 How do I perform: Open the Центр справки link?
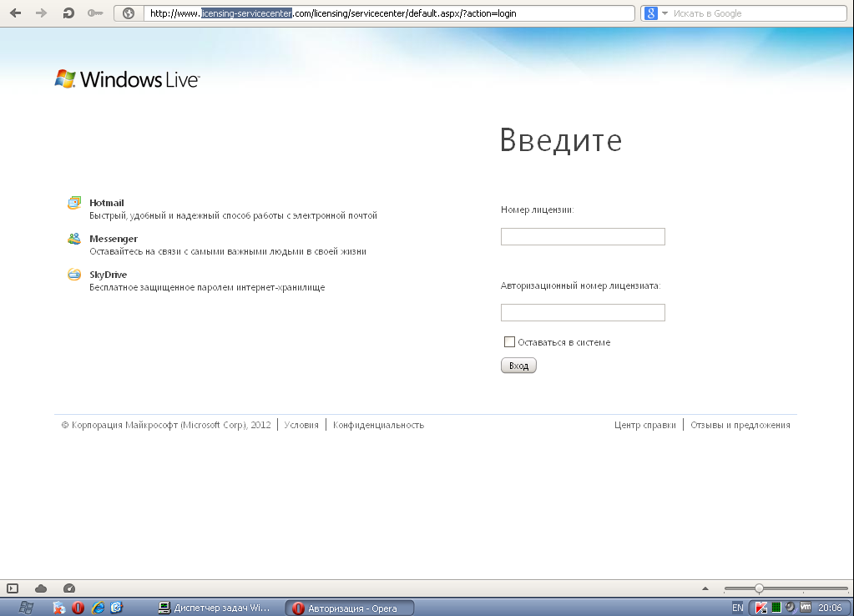(644, 425)
